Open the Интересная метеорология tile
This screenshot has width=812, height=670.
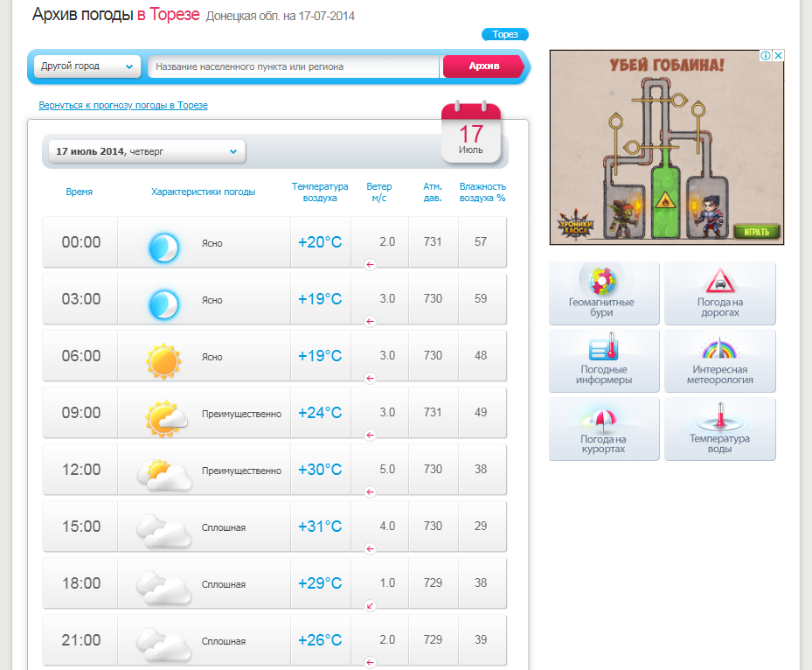[720, 360]
